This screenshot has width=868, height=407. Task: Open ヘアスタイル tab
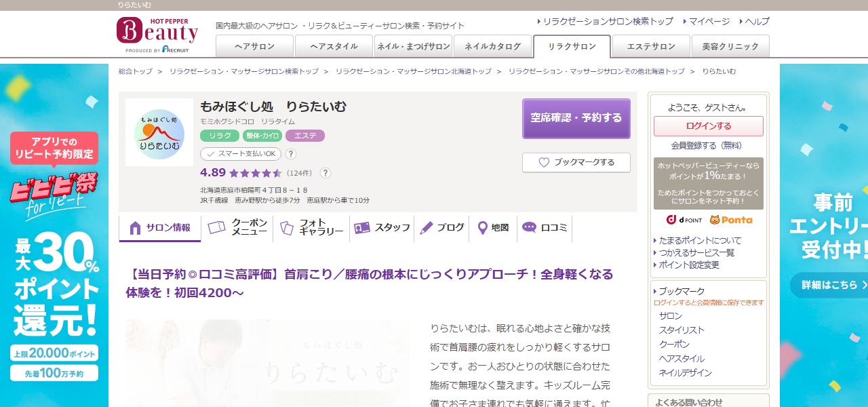coord(334,46)
